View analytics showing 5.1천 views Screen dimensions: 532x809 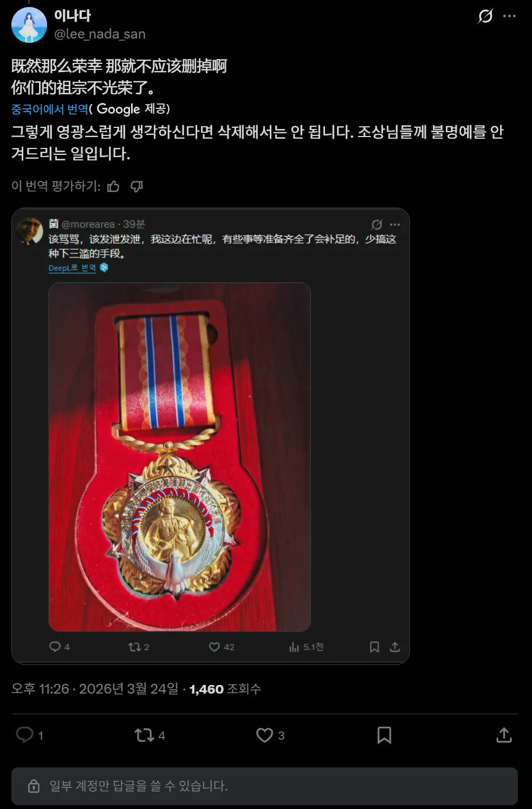[306, 646]
